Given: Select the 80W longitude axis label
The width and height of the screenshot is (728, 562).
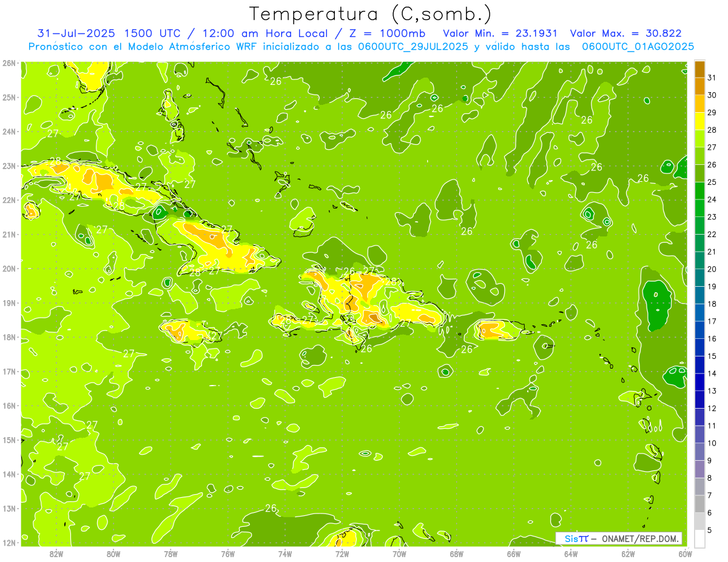Looking at the screenshot, I should (113, 554).
